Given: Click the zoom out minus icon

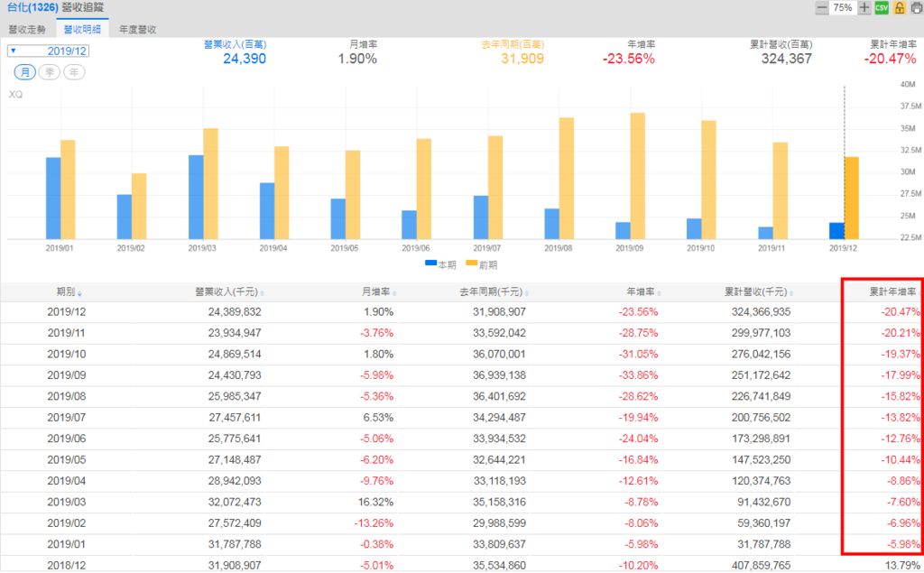Looking at the screenshot, I should (821, 7).
